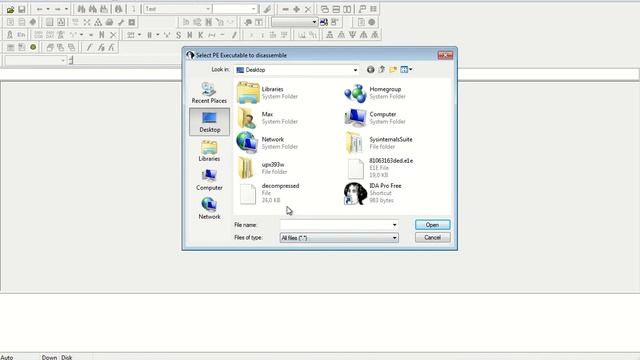Select the decompressed file
The width and height of the screenshot is (640, 360).
[x=268, y=193]
